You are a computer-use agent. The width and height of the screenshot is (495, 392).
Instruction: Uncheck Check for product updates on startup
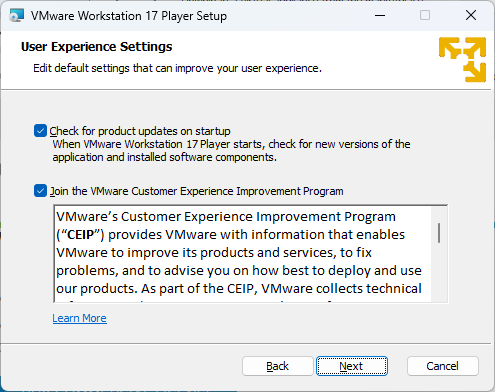pyautogui.click(x=40, y=131)
